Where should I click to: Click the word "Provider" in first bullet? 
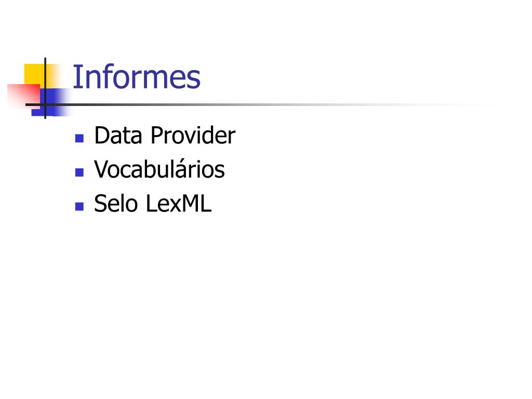point(193,135)
